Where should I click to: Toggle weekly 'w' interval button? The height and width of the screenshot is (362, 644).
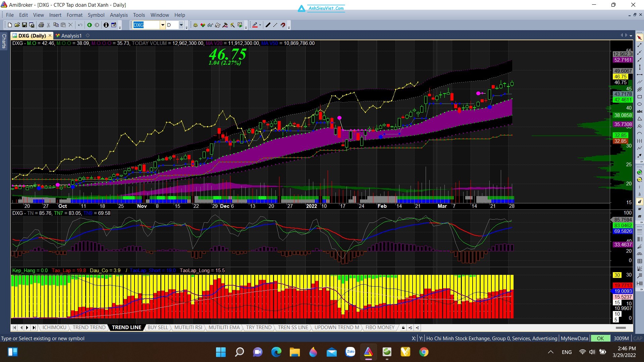click(x=640, y=209)
